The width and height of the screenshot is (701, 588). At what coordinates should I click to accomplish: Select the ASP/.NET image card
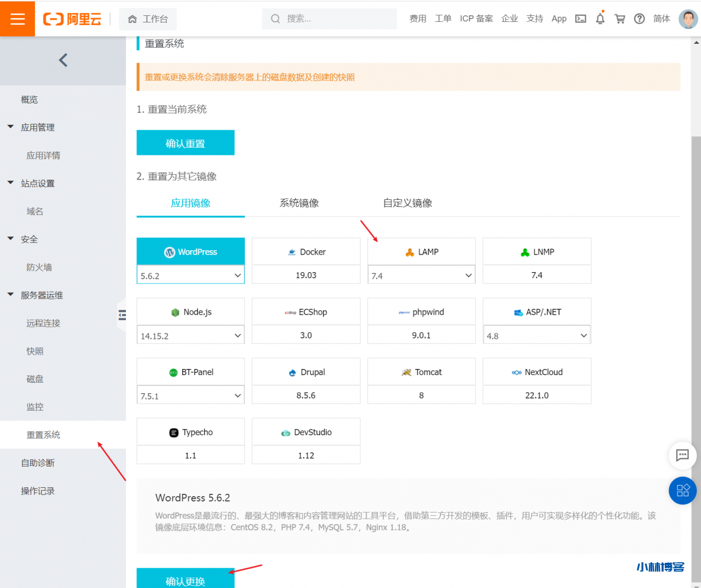tap(537, 312)
